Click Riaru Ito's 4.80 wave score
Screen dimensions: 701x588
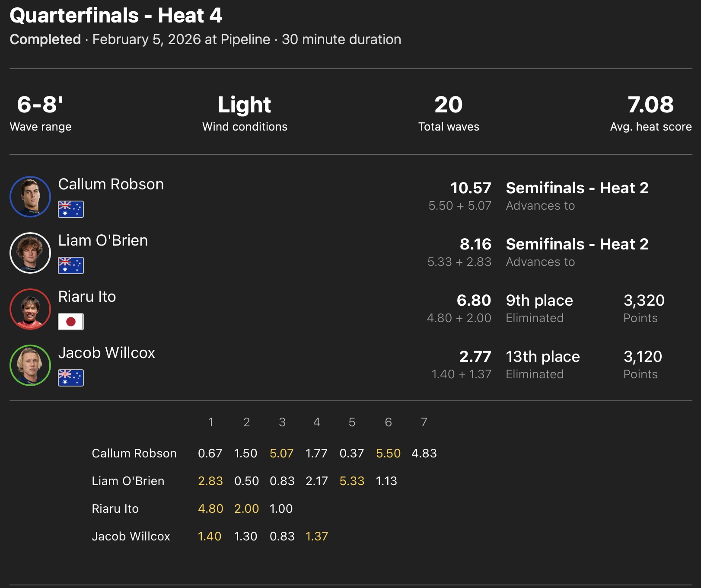[210, 509]
